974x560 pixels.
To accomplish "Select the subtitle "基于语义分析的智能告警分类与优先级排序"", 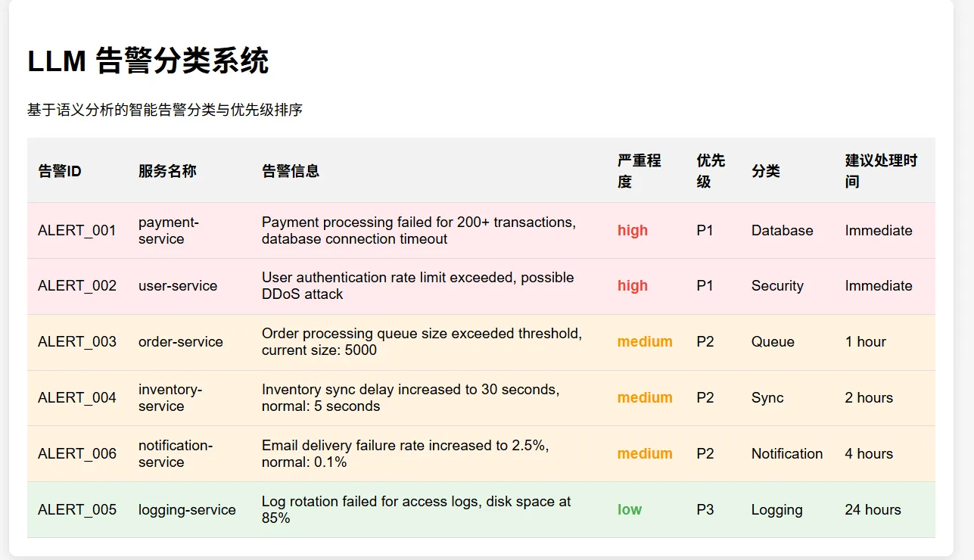I will click(165, 110).
